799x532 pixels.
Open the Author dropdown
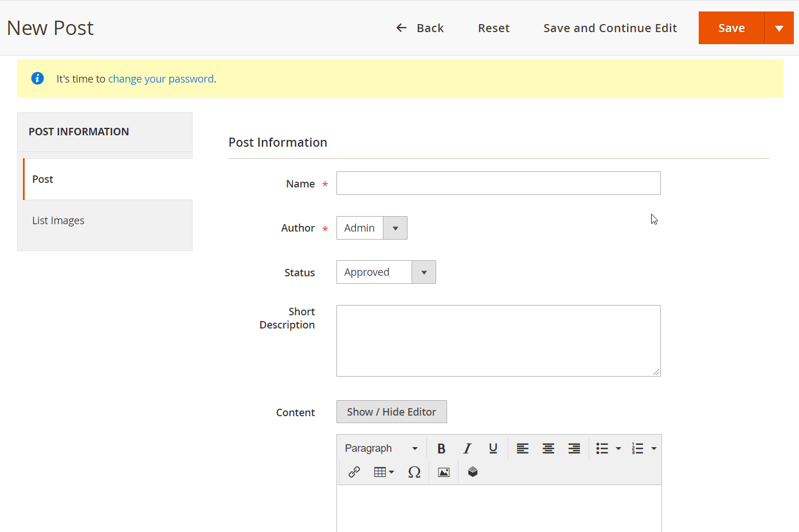tap(372, 228)
